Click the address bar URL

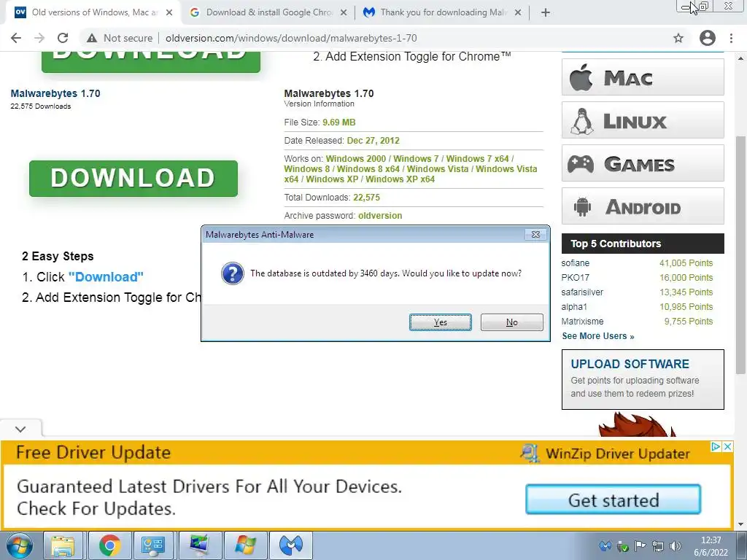[x=291, y=38]
